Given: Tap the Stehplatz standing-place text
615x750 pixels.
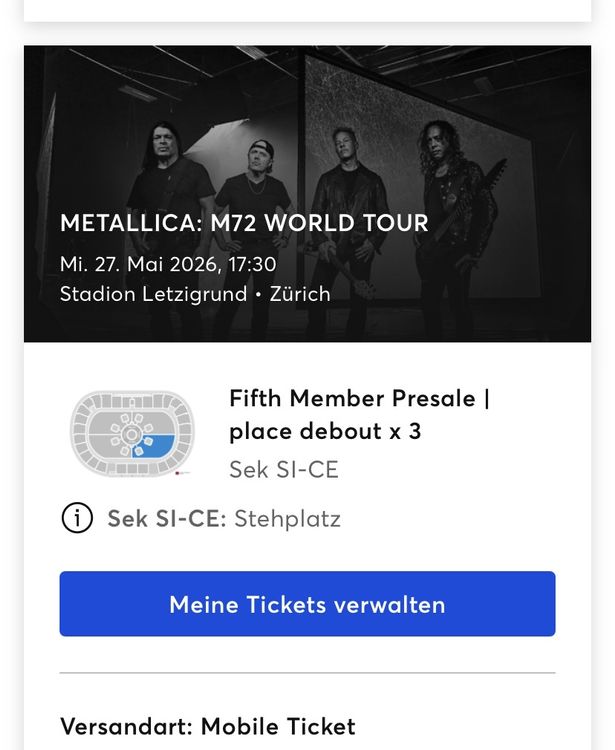Looking at the screenshot, I should pos(287,519).
